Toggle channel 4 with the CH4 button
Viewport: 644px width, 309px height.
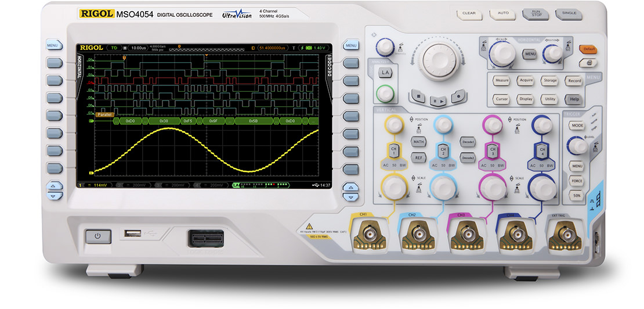pyautogui.click(x=542, y=150)
